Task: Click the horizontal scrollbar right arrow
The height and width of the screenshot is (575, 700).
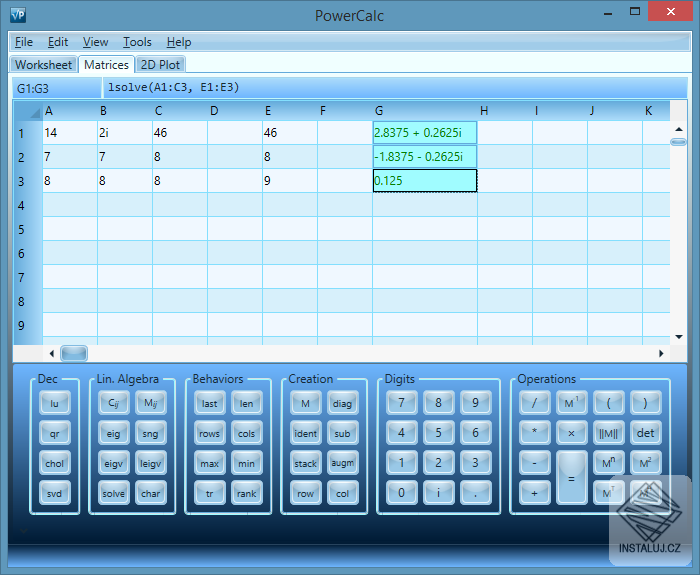Action: tap(661, 354)
